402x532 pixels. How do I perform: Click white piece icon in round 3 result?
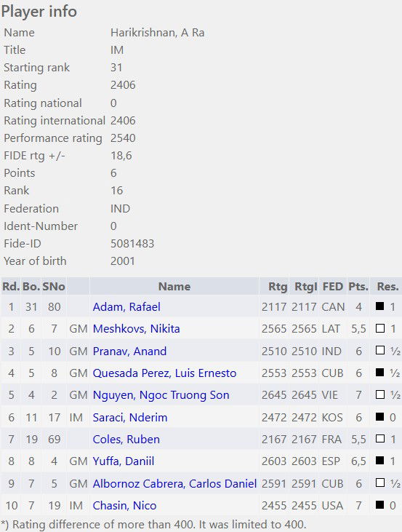(380, 350)
